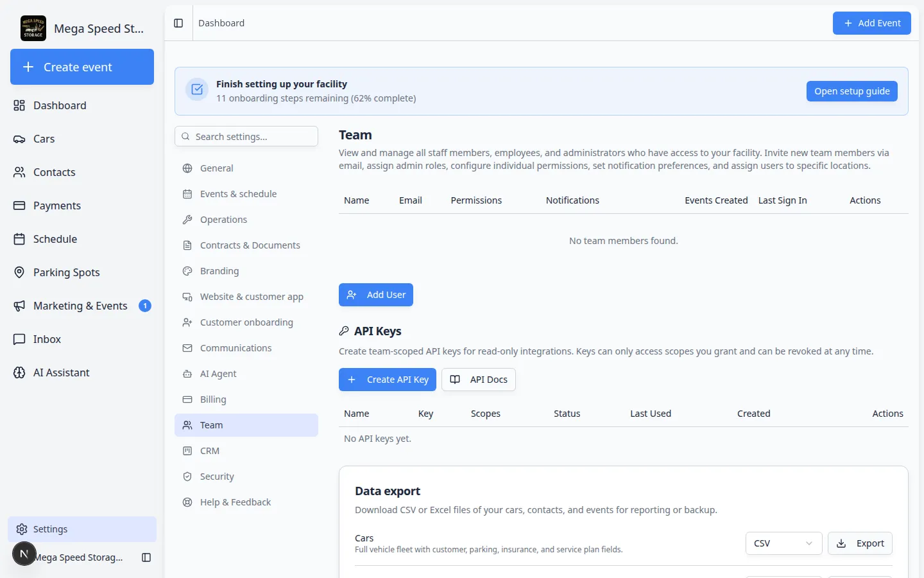The height and width of the screenshot is (578, 924).
Task: Click the Dashboard grid icon in sidebar
Action: click(x=19, y=105)
